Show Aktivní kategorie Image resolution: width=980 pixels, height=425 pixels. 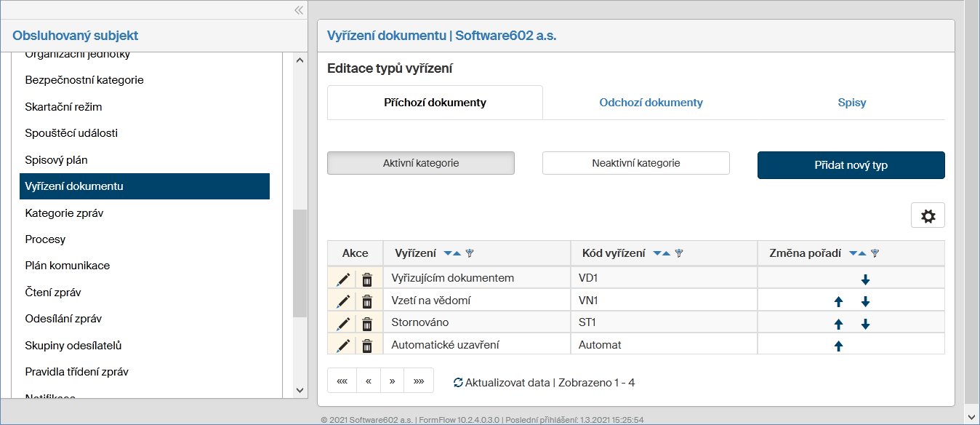(421, 163)
